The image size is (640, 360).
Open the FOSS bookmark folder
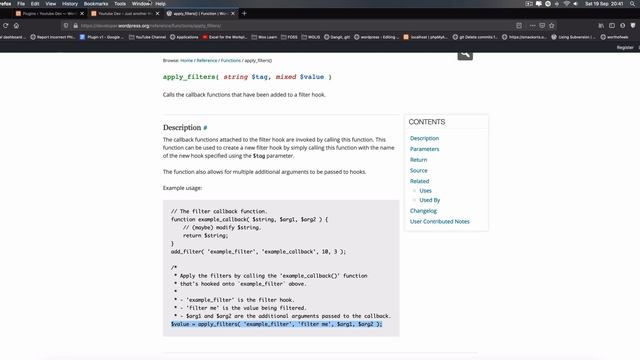pyautogui.click(x=289, y=37)
